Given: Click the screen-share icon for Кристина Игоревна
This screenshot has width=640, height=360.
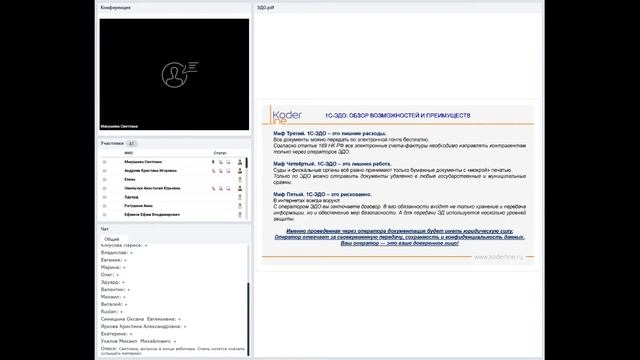Looking at the screenshot, I should coord(228,171).
